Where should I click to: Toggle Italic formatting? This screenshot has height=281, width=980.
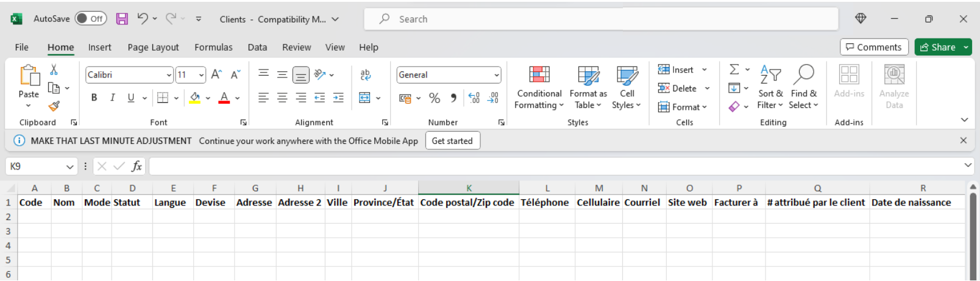coord(112,98)
